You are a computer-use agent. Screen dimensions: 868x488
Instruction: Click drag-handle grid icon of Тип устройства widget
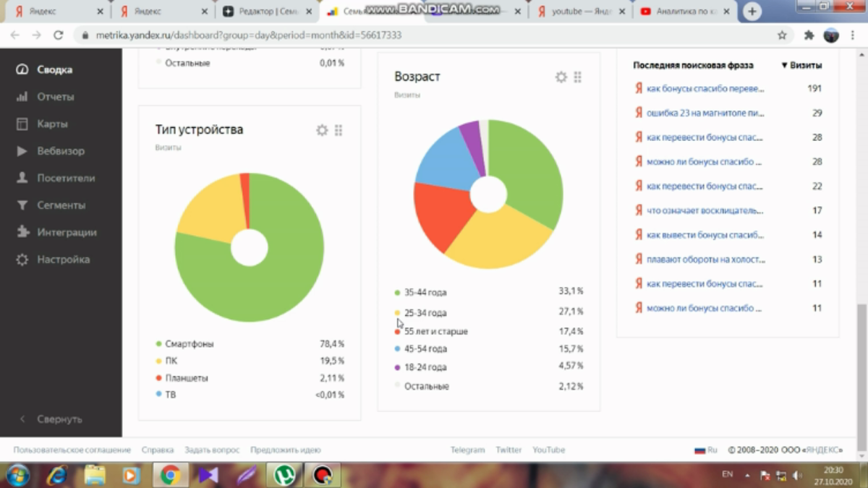(x=339, y=130)
